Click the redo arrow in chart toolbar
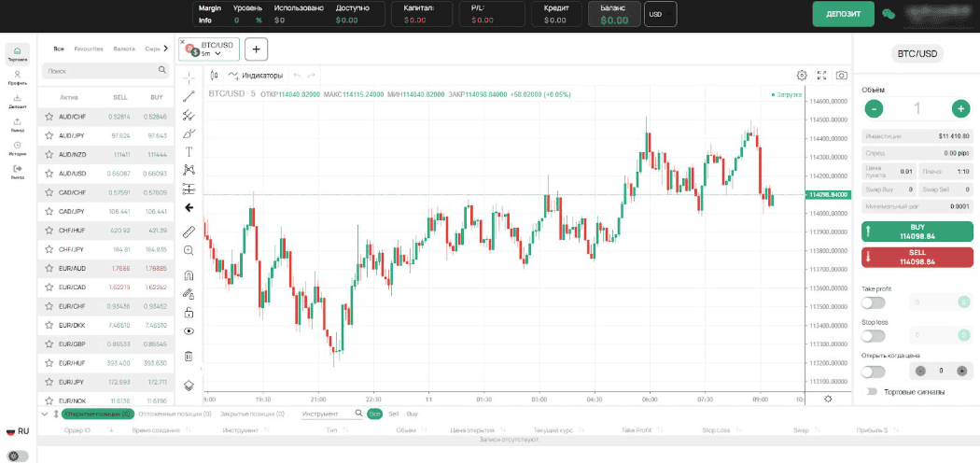Screen dimensions: 980x463 tap(311, 75)
